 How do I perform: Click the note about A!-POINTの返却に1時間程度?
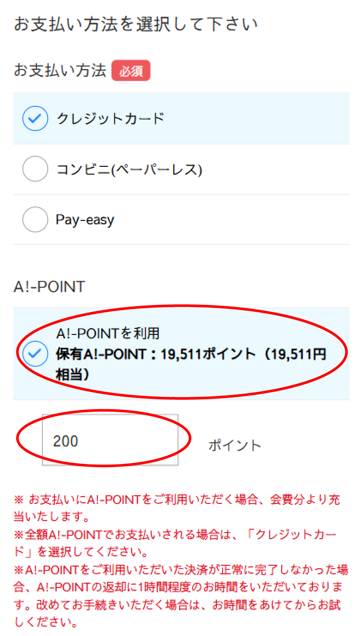click(x=180, y=587)
